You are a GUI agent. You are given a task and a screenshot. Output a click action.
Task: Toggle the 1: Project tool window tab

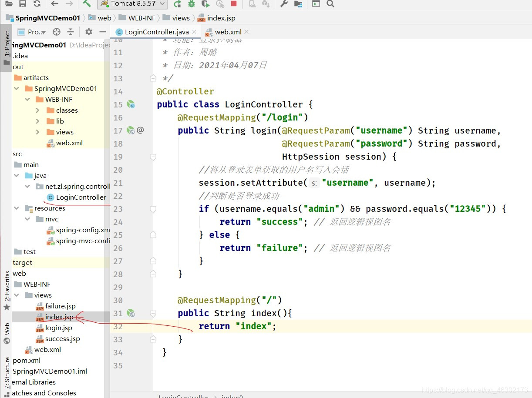(x=7, y=47)
